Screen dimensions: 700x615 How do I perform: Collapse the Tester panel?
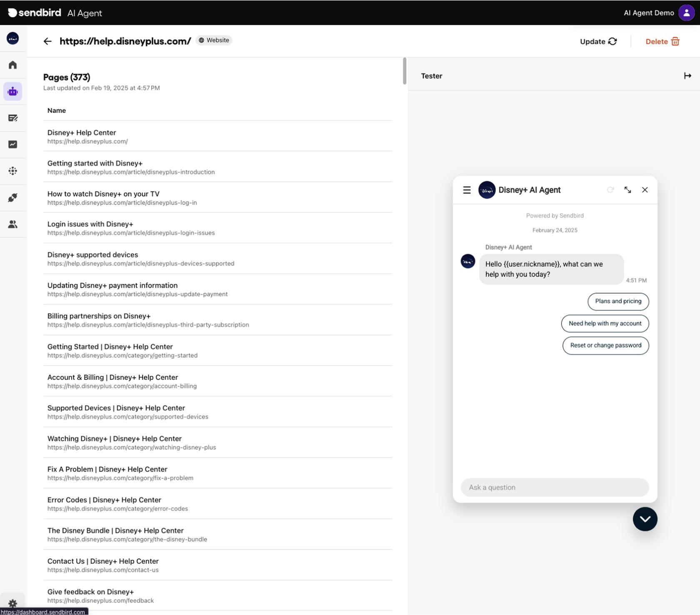coord(687,76)
